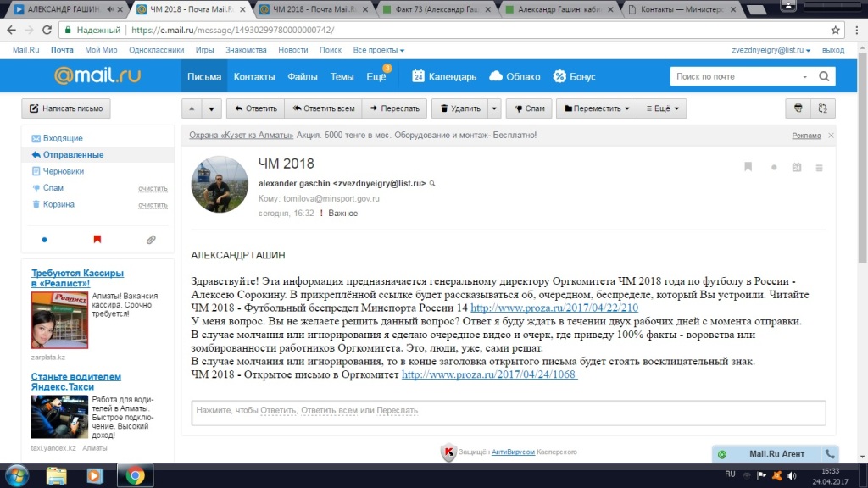The image size is (868, 488).
Task: Open Контакты tab
Action: point(254,76)
